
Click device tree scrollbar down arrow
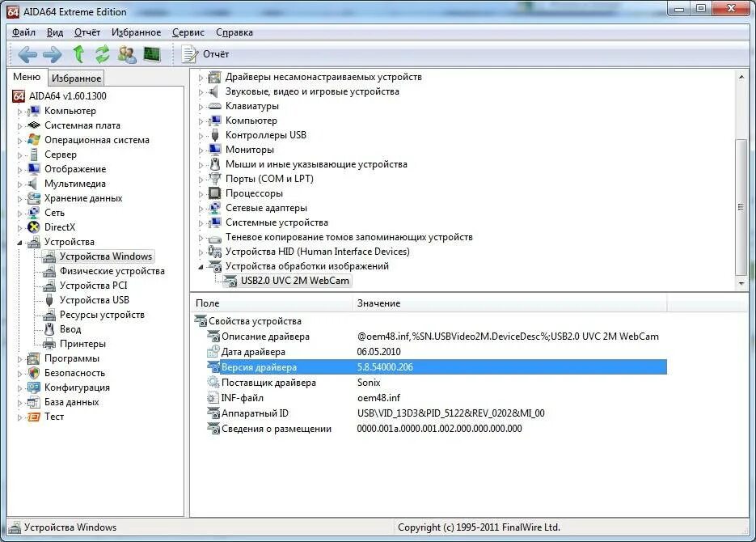tap(741, 283)
